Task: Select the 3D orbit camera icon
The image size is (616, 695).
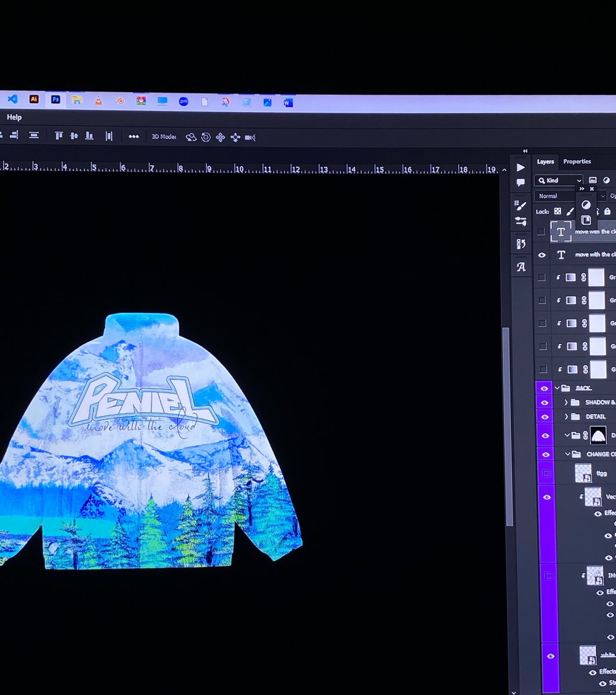Action: pyautogui.click(x=191, y=137)
